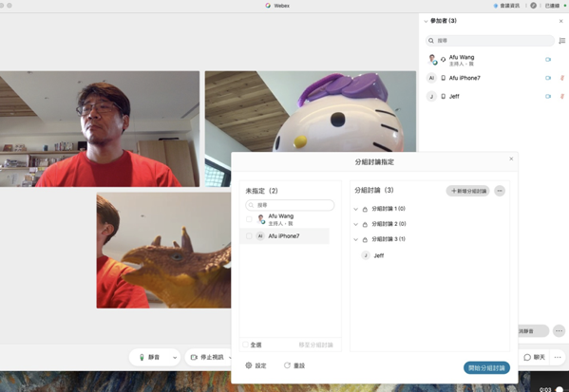The height and width of the screenshot is (392, 569).
Task: Click the 重設 reset icon
Action: (287, 365)
